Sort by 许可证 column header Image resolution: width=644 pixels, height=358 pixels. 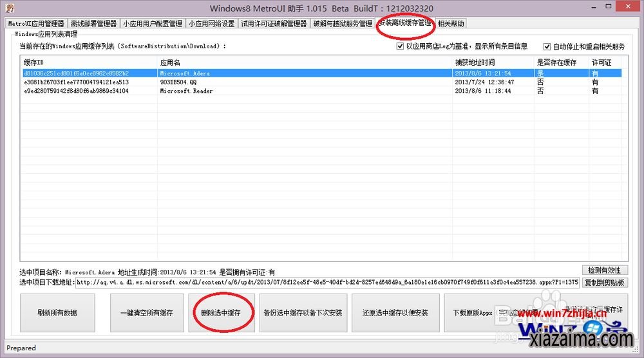pos(605,62)
